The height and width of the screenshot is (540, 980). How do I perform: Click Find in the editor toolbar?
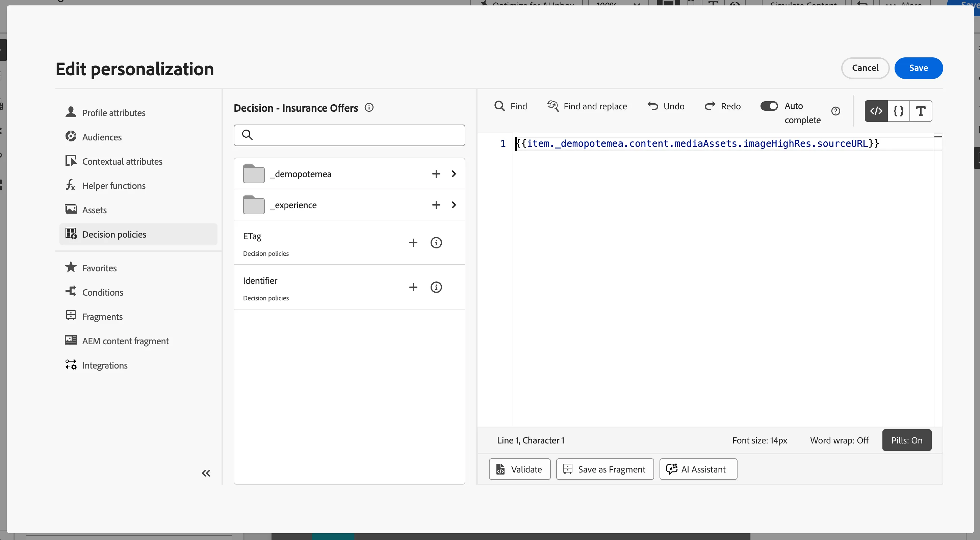pyautogui.click(x=511, y=106)
